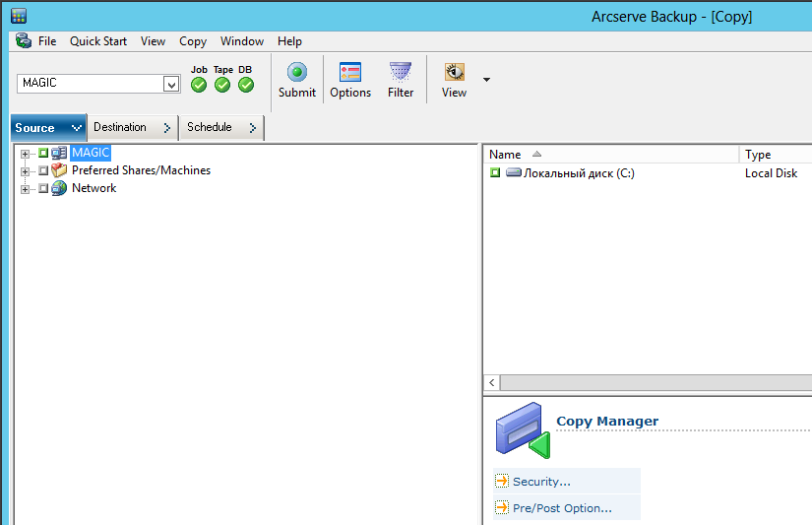Select the MAGIC tree item
The width and height of the screenshot is (812, 525).
tap(91, 153)
